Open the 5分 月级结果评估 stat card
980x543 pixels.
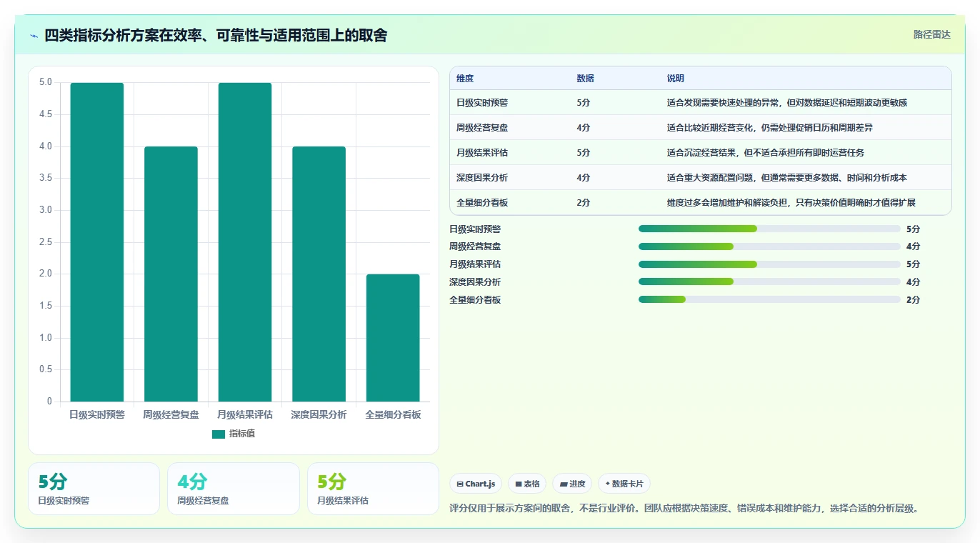373,489
